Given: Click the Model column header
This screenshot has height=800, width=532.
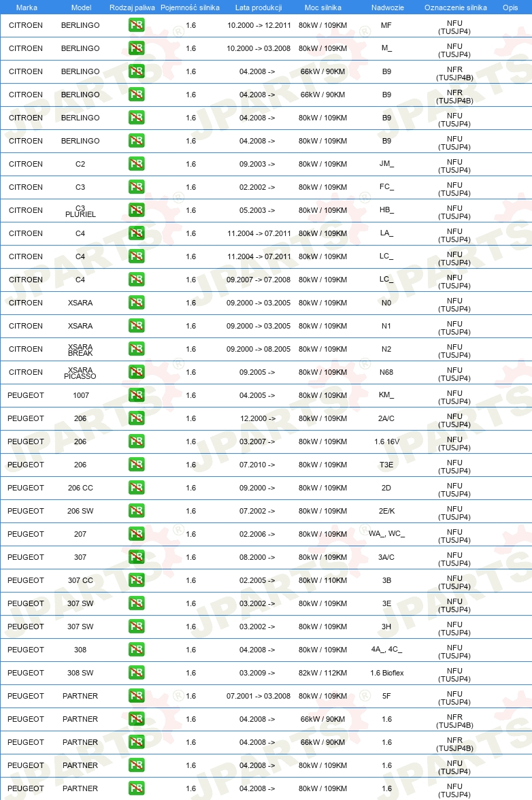Looking at the screenshot, I should 81,7.
